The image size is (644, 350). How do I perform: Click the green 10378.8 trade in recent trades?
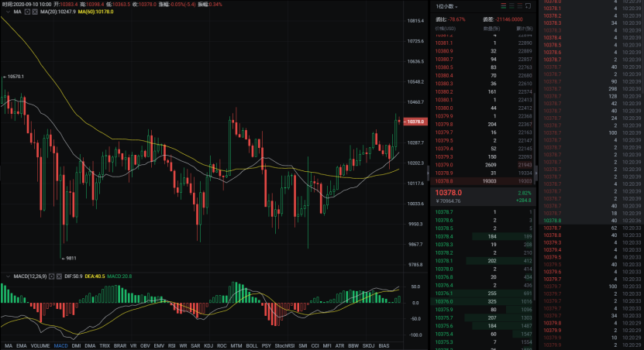point(553,221)
